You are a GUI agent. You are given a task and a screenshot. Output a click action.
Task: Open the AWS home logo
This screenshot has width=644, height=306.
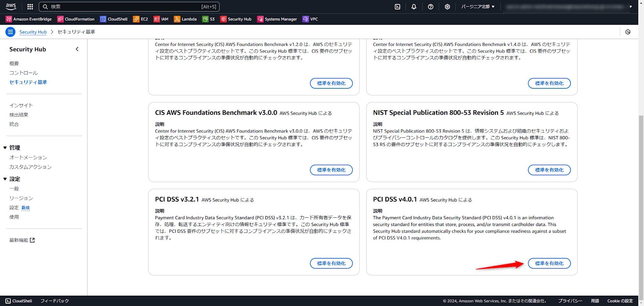coord(11,6)
